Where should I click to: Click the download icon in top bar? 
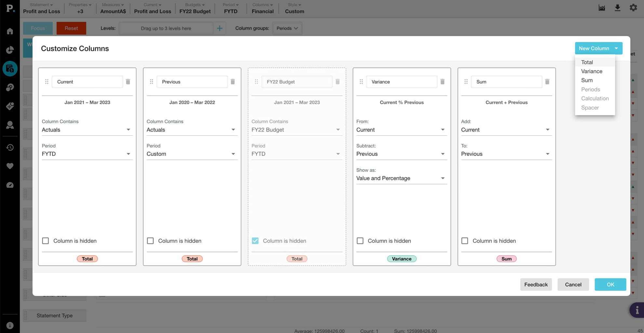pos(617,8)
